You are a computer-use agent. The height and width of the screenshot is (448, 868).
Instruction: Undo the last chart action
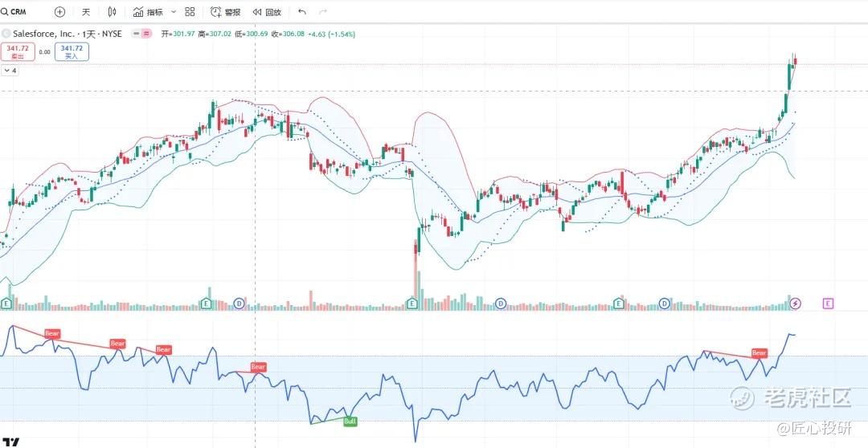click(x=301, y=11)
